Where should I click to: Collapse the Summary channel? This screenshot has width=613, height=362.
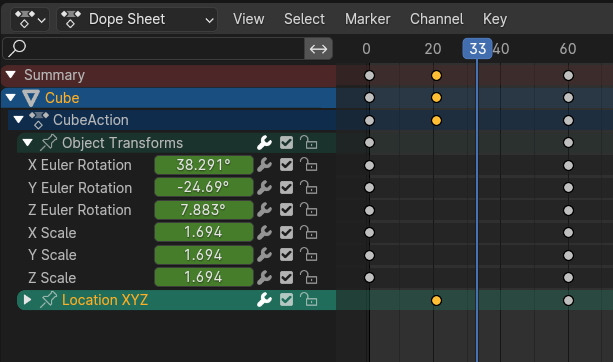pos(11,75)
